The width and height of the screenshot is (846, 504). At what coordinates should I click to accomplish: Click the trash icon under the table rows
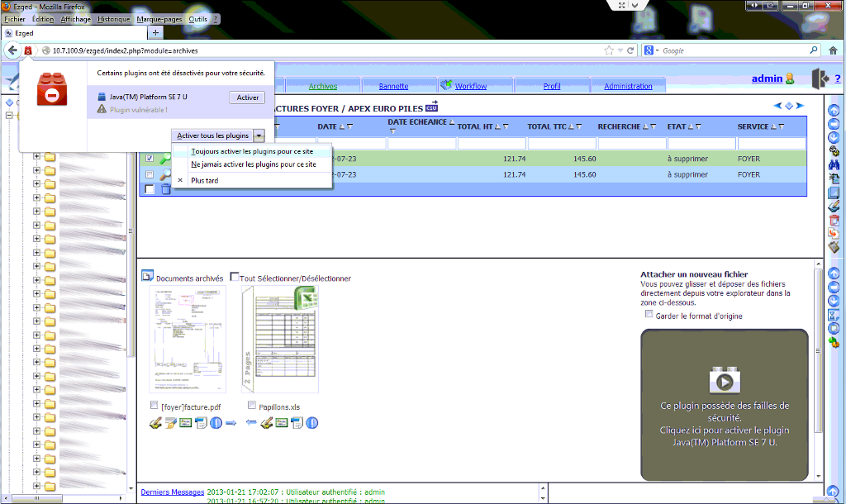click(x=165, y=189)
